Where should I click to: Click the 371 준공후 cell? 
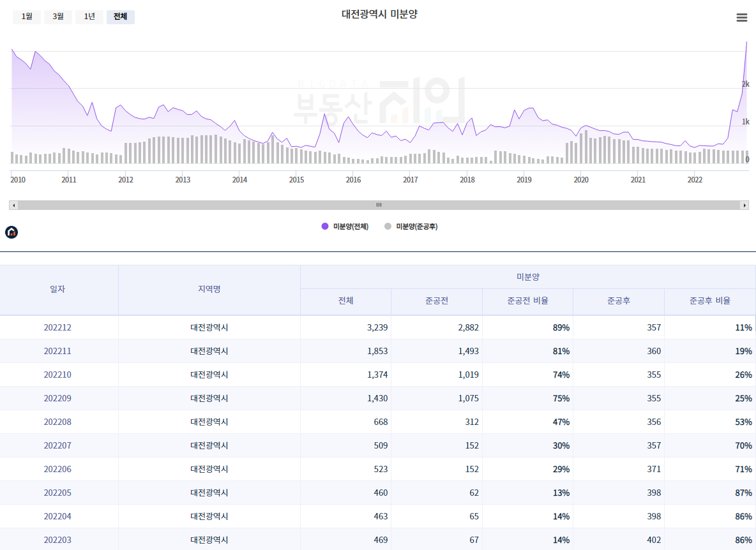click(619, 469)
